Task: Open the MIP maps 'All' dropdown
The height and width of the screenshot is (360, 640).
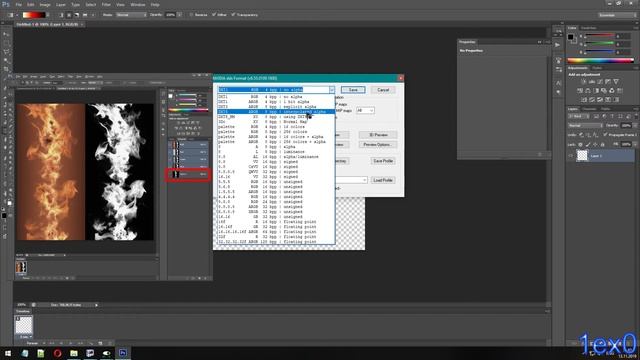Action: (x=365, y=111)
